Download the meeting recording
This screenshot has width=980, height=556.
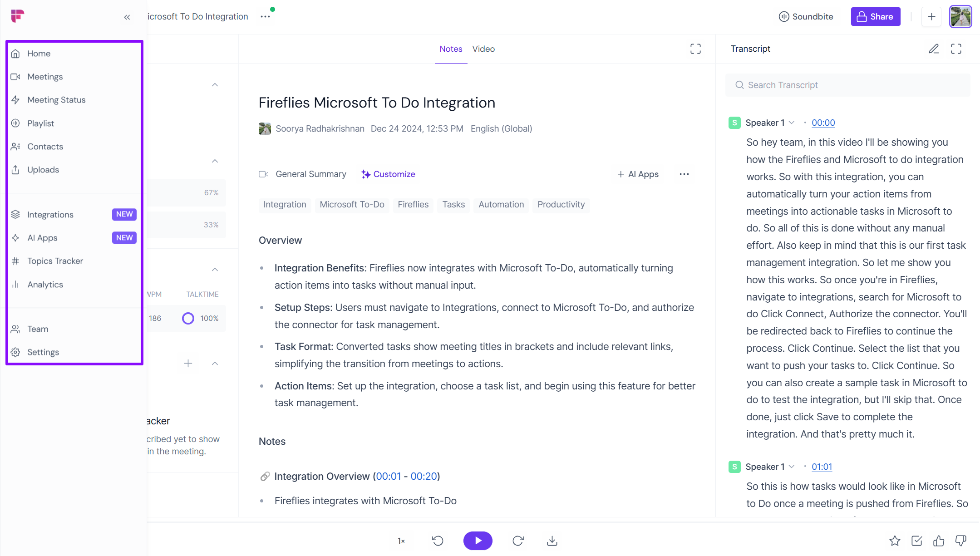click(552, 541)
